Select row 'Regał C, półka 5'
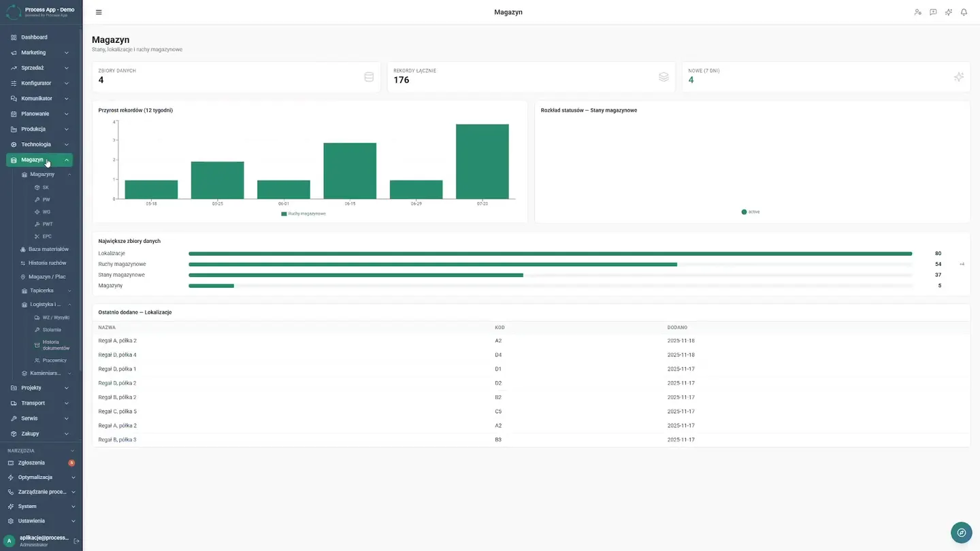Viewport: 980px width, 551px height. pyautogui.click(x=531, y=412)
